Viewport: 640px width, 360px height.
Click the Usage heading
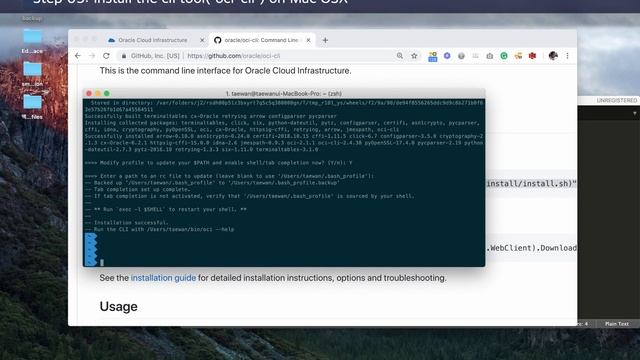pos(118,307)
